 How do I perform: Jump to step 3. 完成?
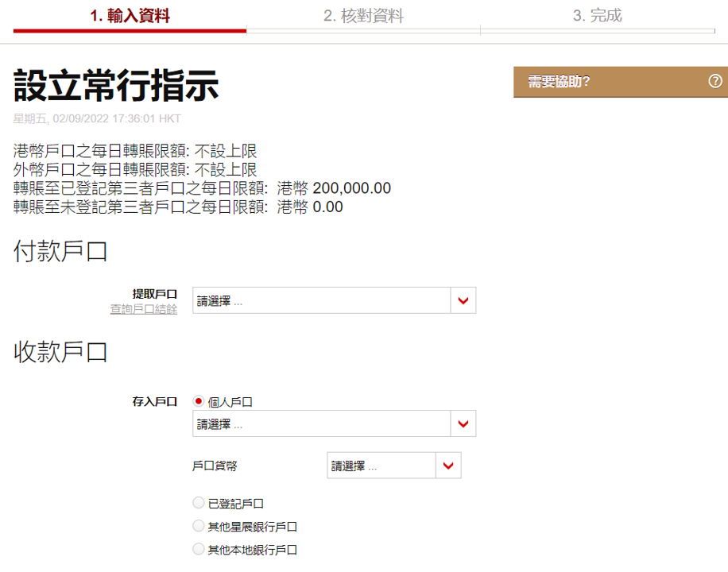pos(597,16)
